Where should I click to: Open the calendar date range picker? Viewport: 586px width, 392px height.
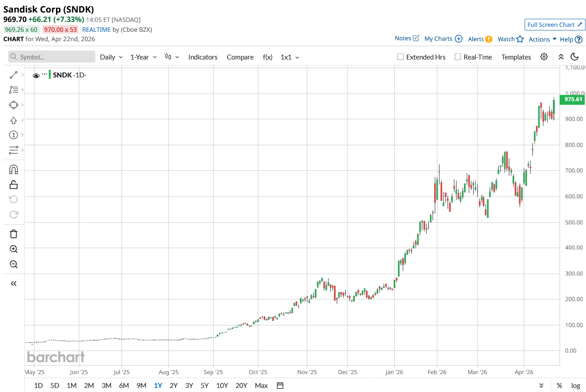click(x=280, y=385)
